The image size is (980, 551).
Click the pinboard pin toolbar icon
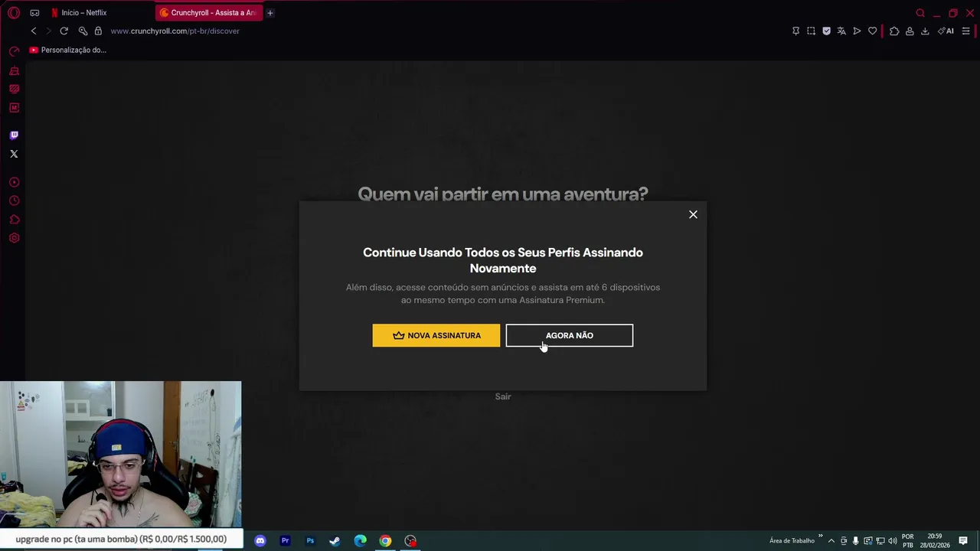[795, 31]
